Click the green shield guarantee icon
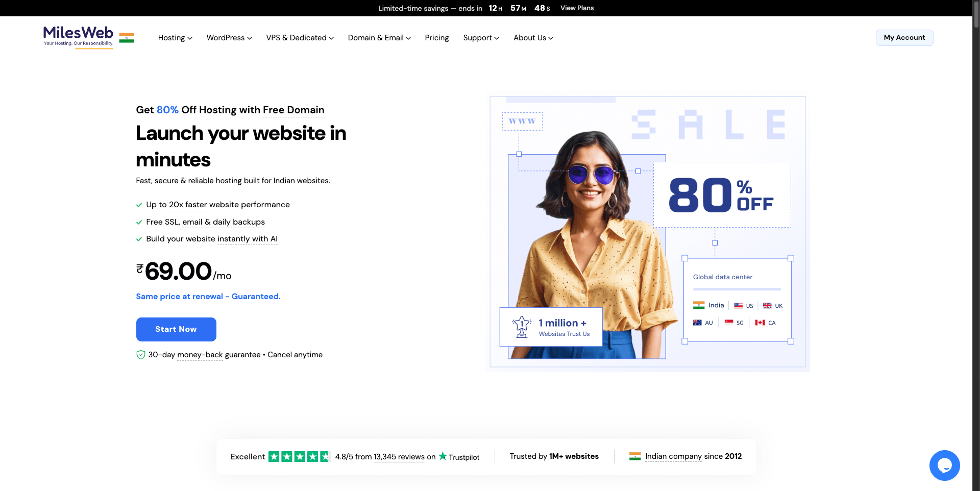 tap(141, 355)
